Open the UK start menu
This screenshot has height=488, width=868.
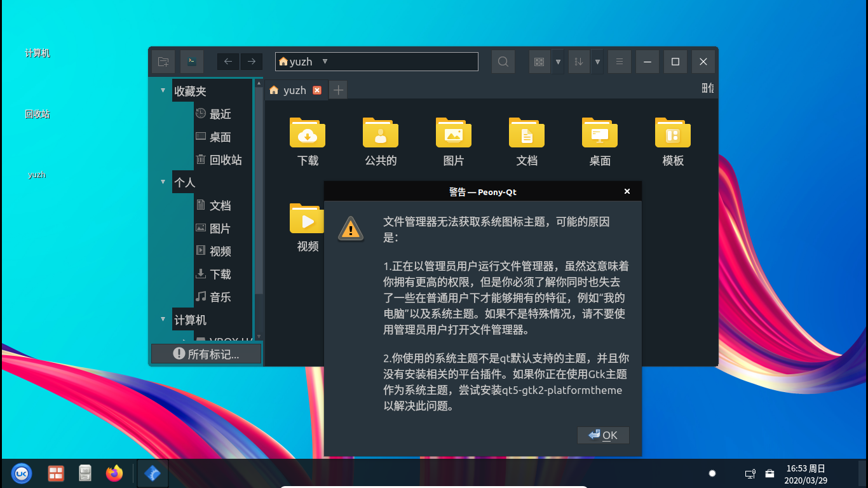[x=22, y=473]
